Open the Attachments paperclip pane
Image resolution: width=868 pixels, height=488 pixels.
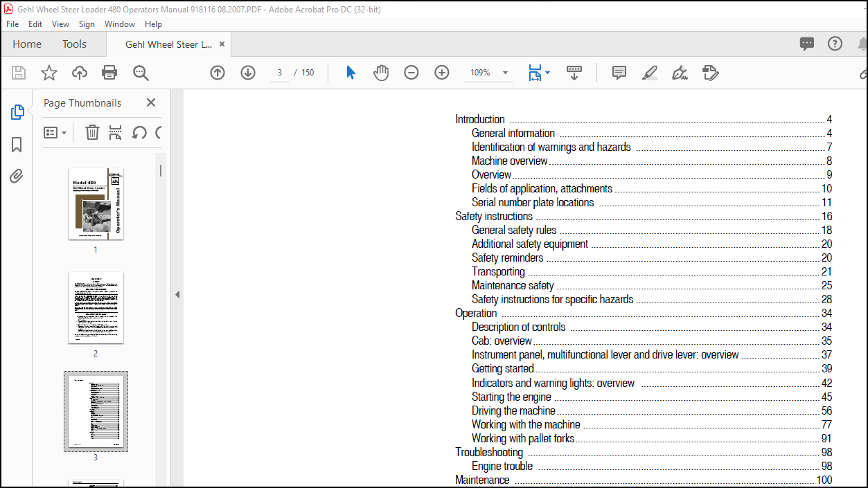[x=17, y=177]
